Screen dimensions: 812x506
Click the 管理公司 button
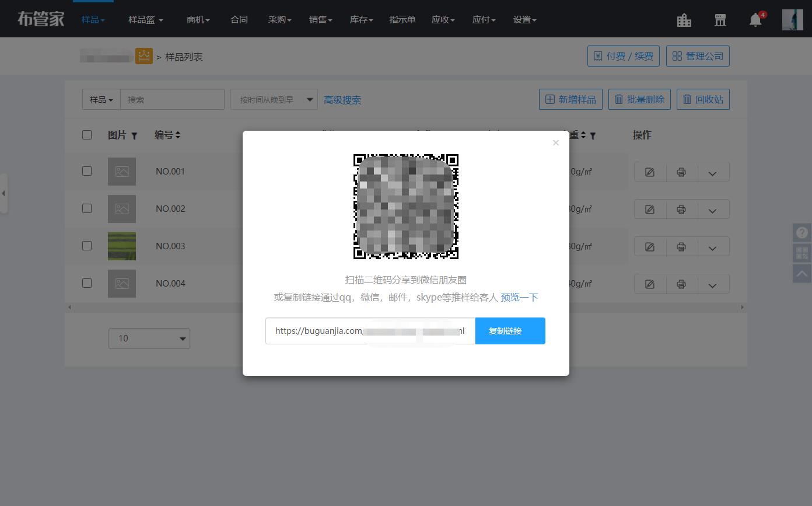pos(698,56)
